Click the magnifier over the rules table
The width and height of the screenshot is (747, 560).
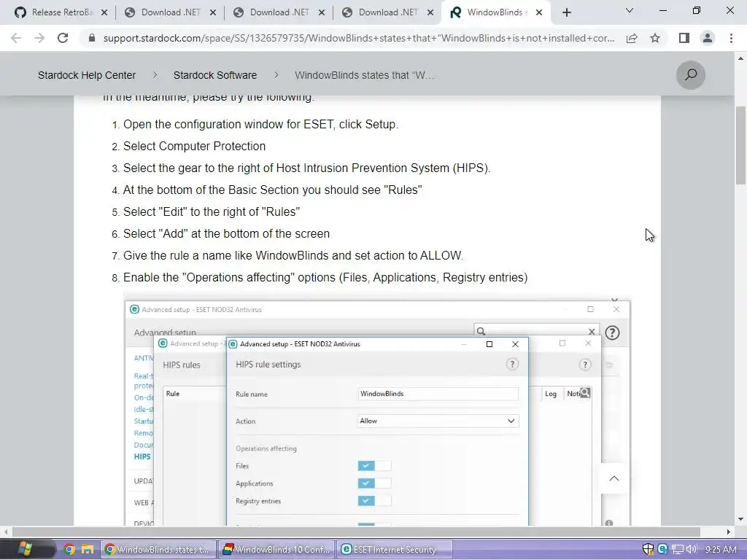point(585,393)
